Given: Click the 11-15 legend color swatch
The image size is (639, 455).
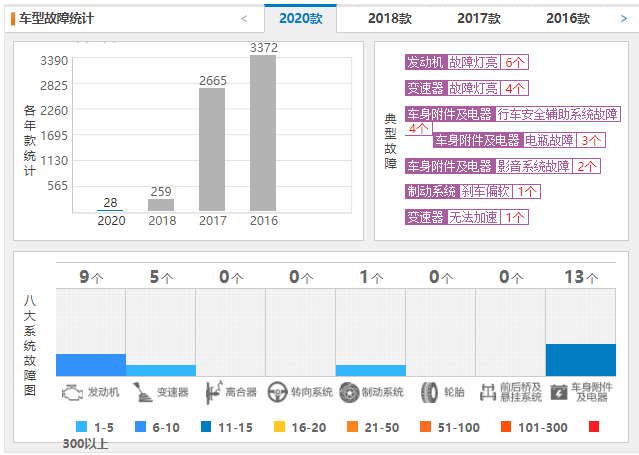Looking at the screenshot, I should pyautogui.click(x=206, y=426).
